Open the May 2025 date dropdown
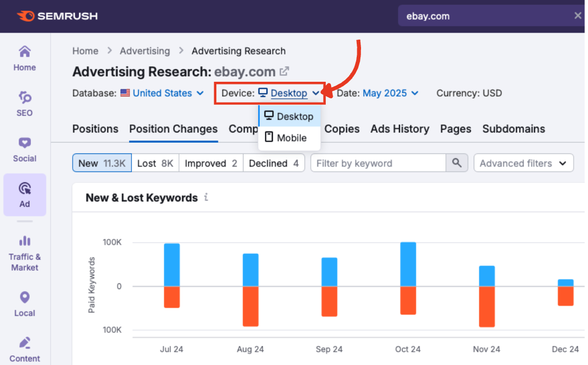 390,93
